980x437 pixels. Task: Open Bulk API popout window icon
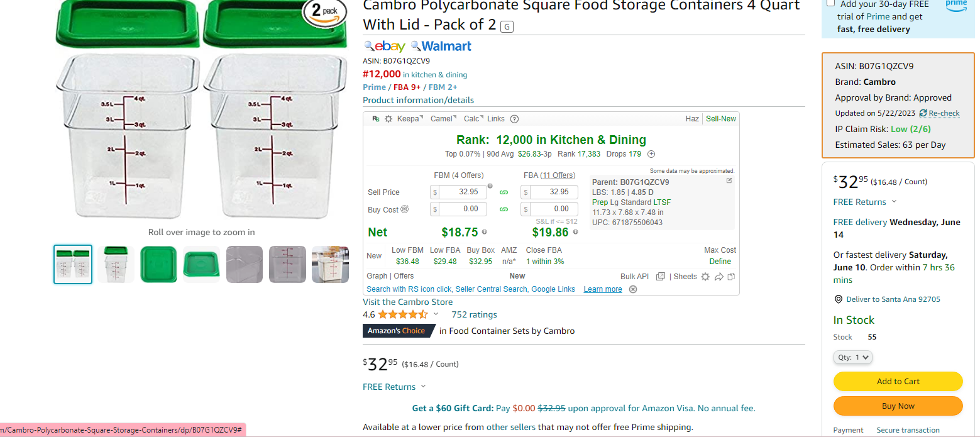pos(661,277)
